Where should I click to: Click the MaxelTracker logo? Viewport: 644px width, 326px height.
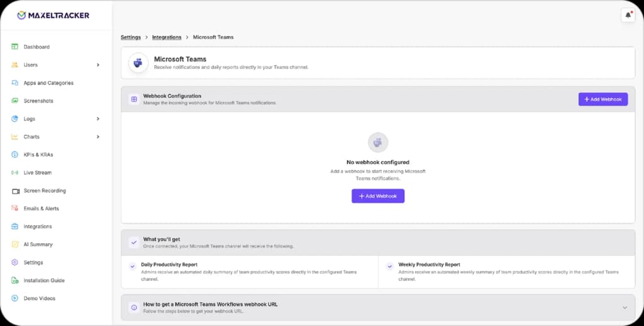[x=53, y=15]
